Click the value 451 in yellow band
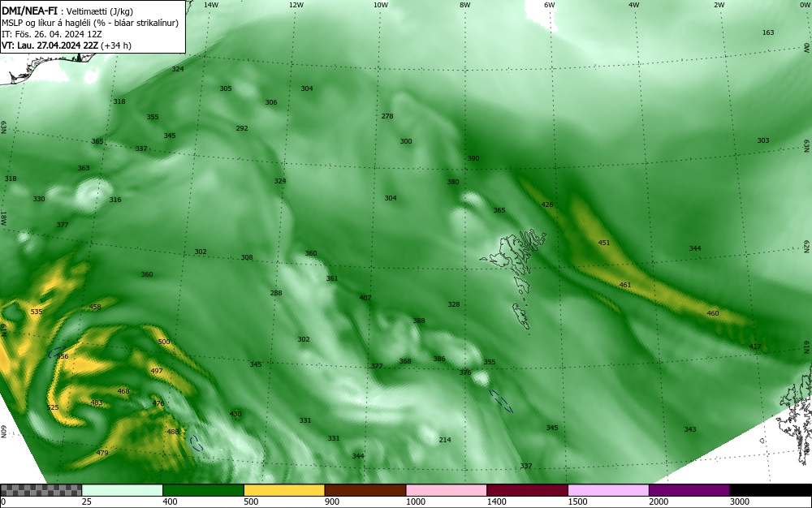 [604, 243]
